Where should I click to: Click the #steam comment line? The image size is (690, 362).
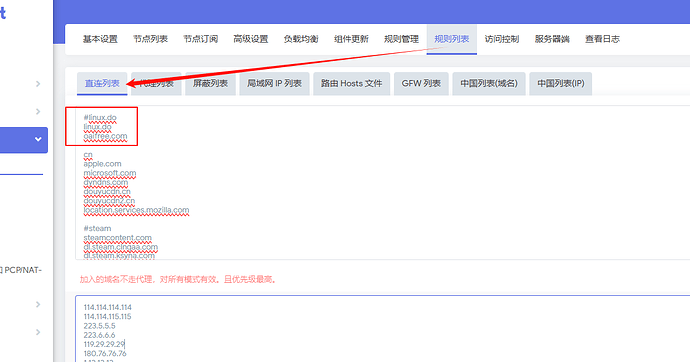click(97, 228)
